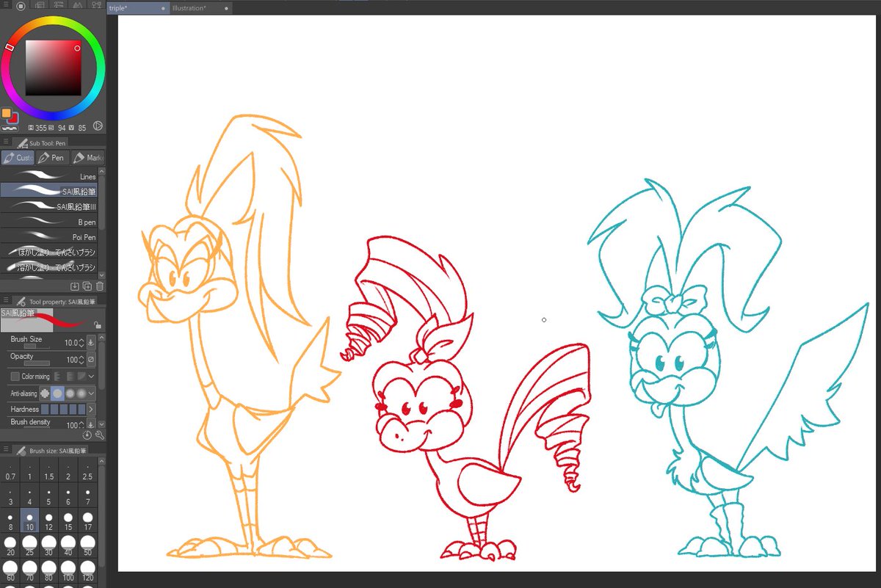This screenshot has height=588, width=881.
Task: Select the Poi Pen brush
Action: (49, 237)
